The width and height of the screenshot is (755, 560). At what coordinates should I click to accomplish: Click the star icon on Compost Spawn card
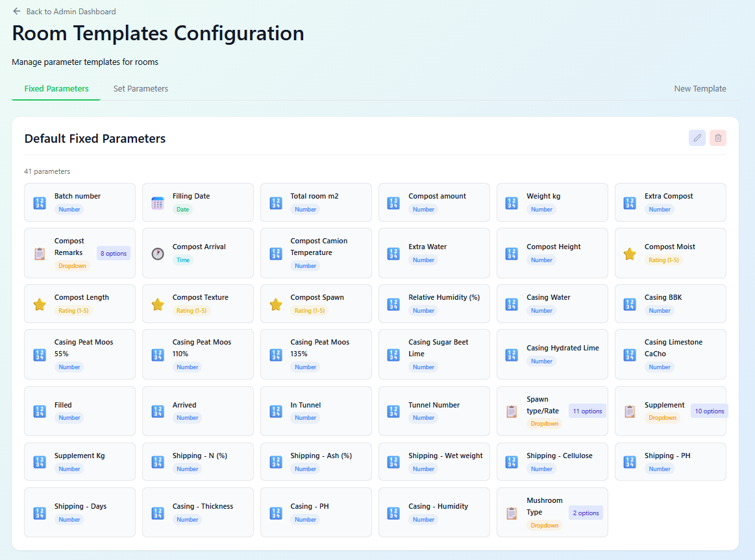(276, 304)
